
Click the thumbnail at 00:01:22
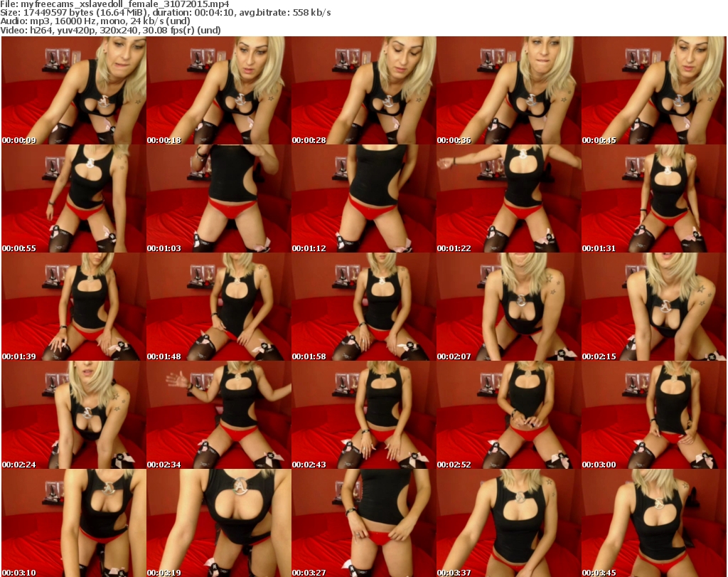click(x=508, y=198)
